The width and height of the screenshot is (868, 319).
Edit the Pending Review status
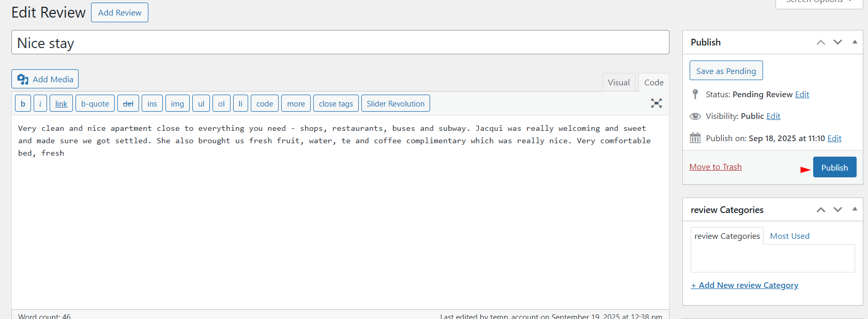[x=802, y=94]
